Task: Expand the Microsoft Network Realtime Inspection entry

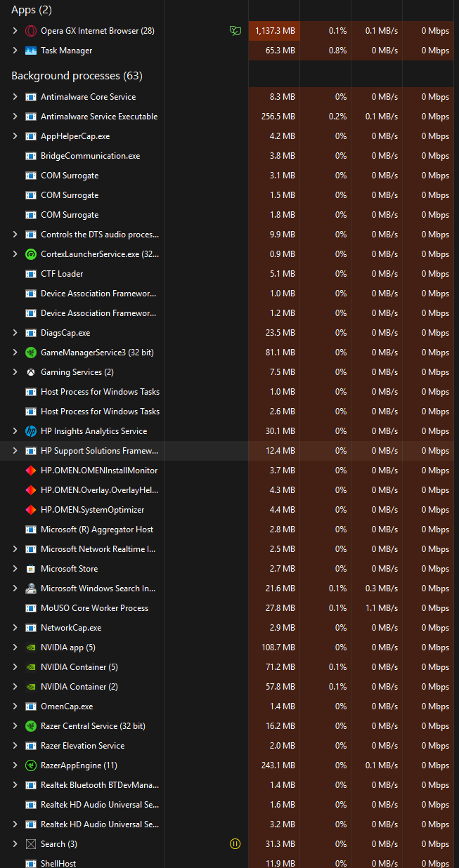Action: coord(15,549)
